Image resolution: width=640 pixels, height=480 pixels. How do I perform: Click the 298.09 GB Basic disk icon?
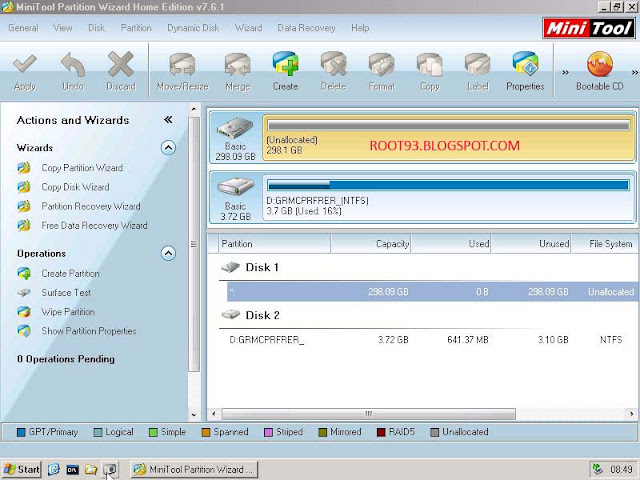click(x=235, y=129)
